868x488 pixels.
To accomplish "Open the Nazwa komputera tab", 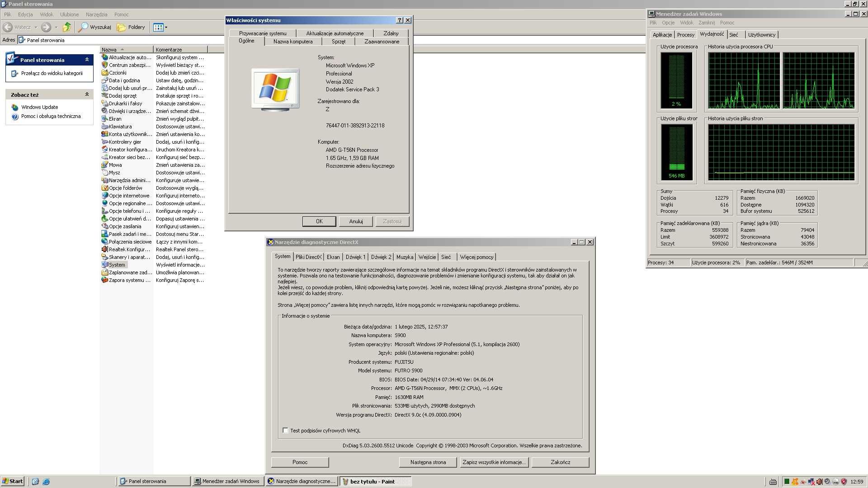I will (x=293, y=42).
